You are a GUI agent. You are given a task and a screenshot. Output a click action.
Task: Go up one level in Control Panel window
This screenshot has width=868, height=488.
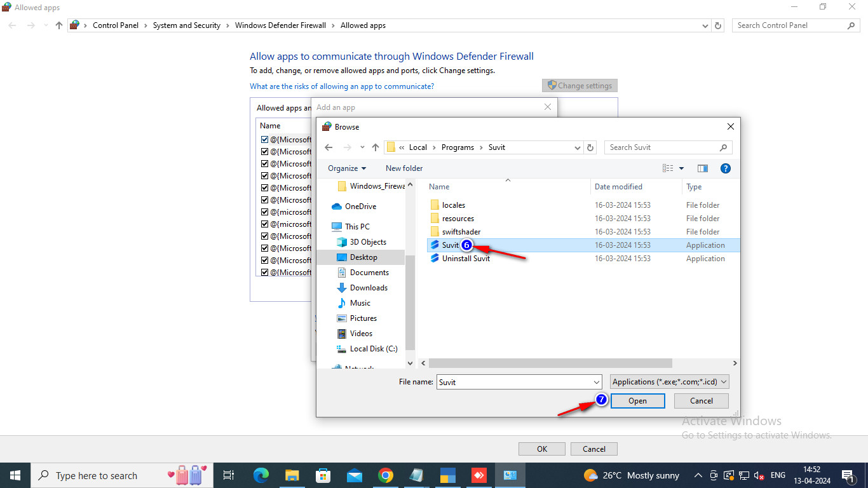click(x=59, y=25)
